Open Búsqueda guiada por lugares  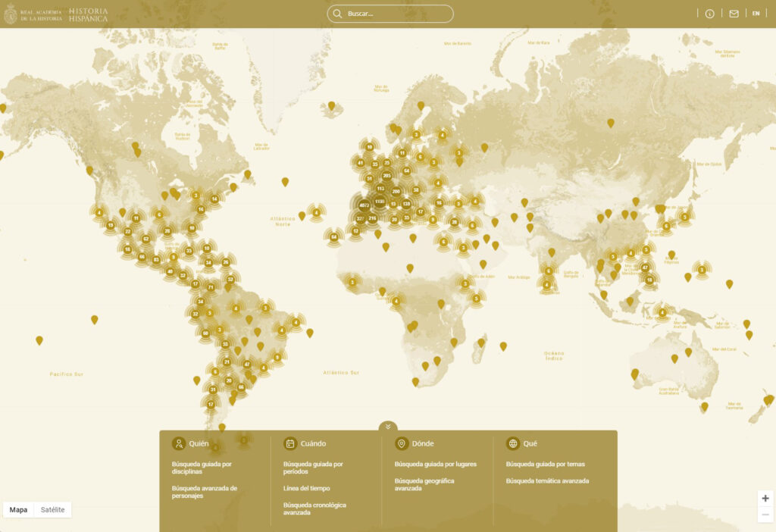coord(435,464)
